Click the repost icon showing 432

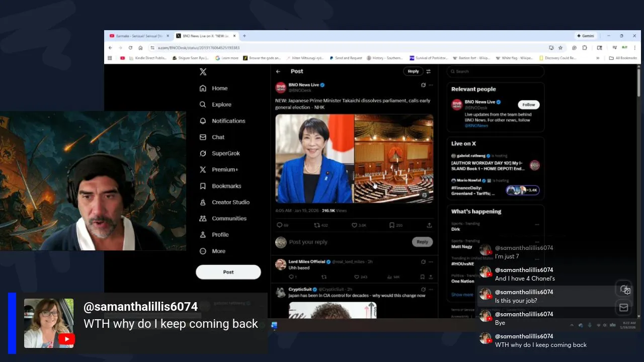point(320,225)
